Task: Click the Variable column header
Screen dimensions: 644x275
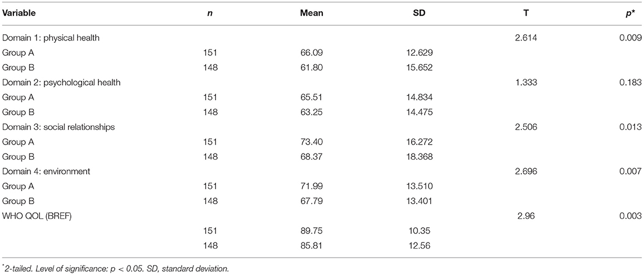Action: tap(19, 13)
